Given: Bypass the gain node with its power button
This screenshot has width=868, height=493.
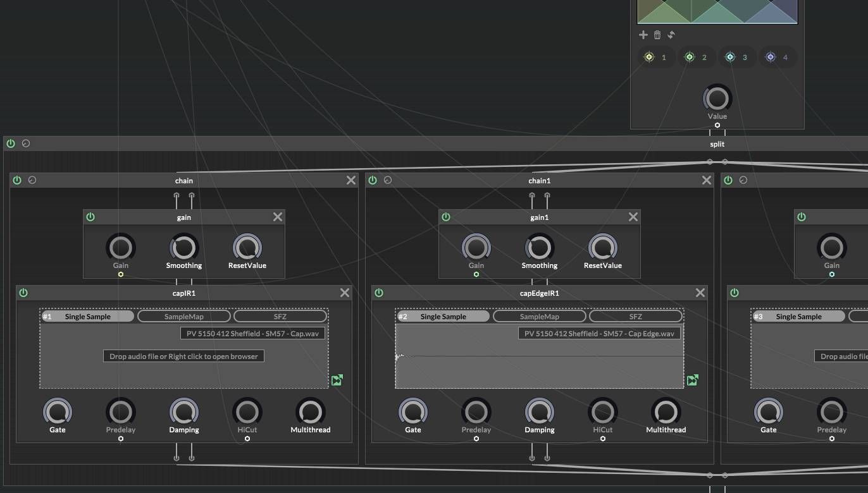Looking at the screenshot, I should click(x=90, y=217).
